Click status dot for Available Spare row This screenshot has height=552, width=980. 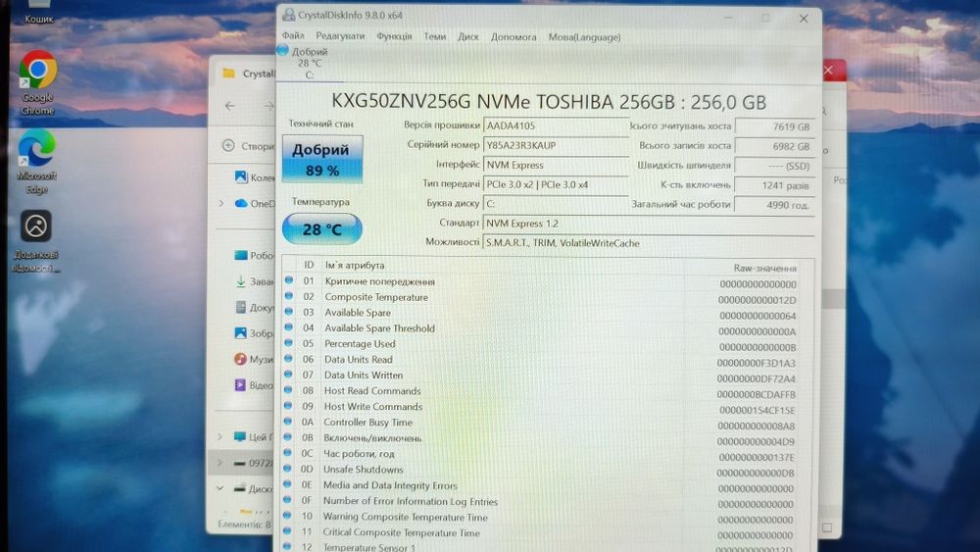289,312
